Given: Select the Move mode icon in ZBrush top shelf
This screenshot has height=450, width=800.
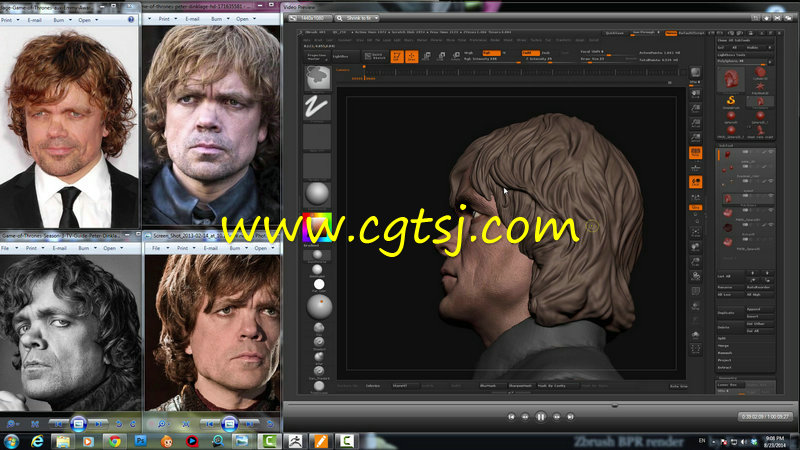Looking at the screenshot, I should point(427,56).
